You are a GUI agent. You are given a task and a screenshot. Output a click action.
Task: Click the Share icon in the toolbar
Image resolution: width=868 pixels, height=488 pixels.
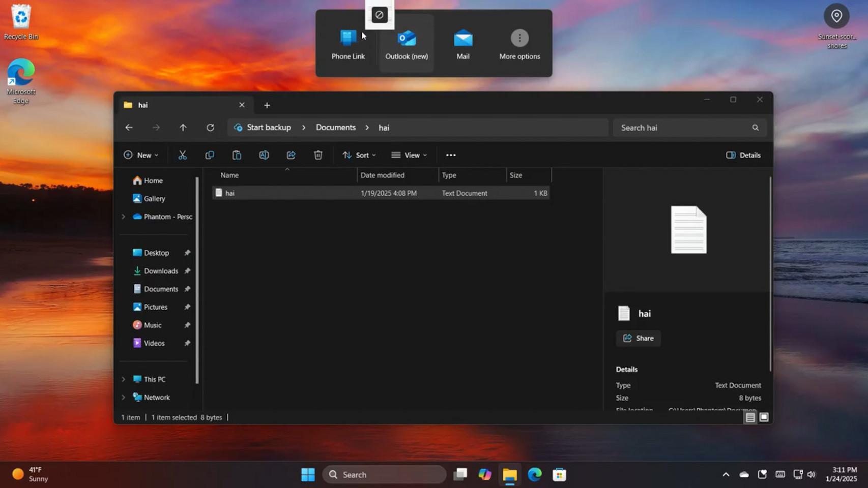pyautogui.click(x=291, y=155)
